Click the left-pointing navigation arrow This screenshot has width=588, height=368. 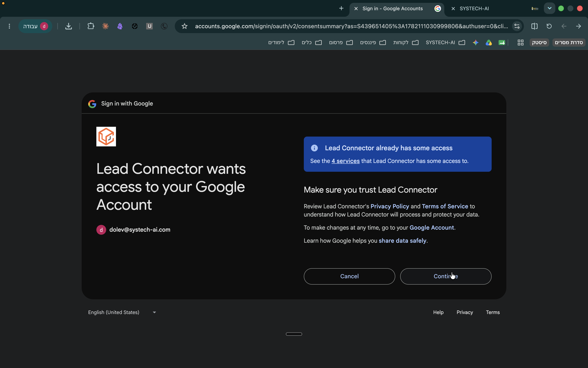(564, 26)
